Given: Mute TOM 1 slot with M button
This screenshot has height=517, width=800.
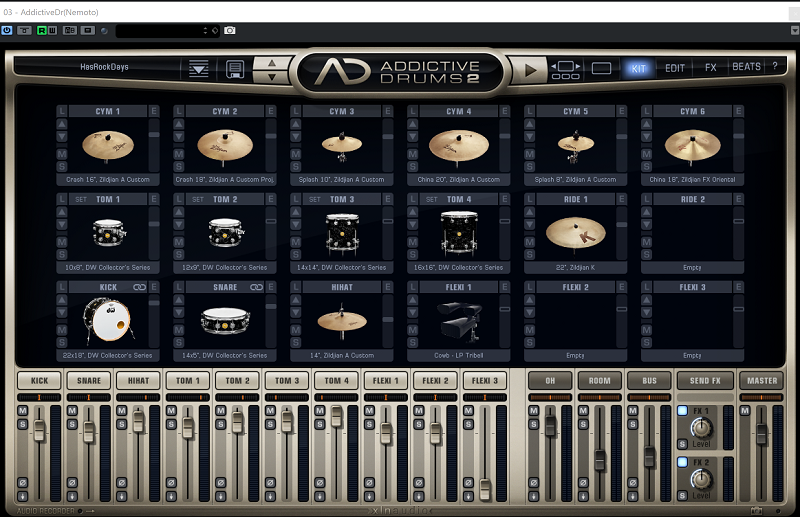Looking at the screenshot, I should [62, 242].
